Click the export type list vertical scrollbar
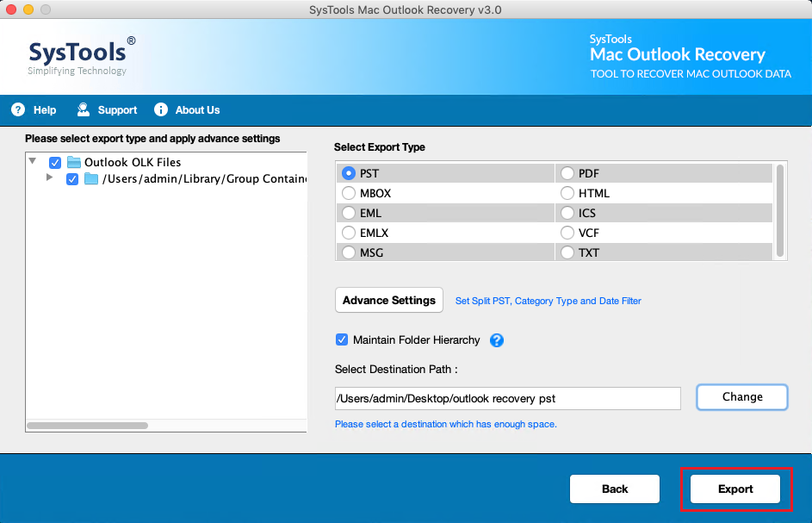This screenshot has width=812, height=523. point(780,210)
